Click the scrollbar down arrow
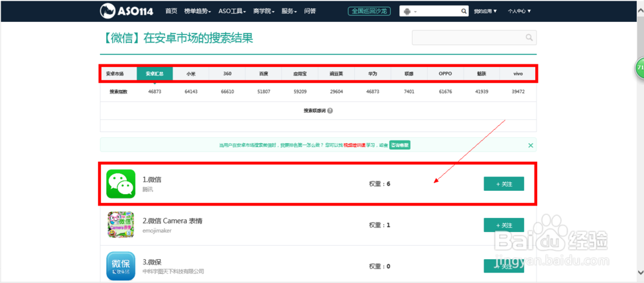This screenshot has width=644, height=283. (640, 272)
